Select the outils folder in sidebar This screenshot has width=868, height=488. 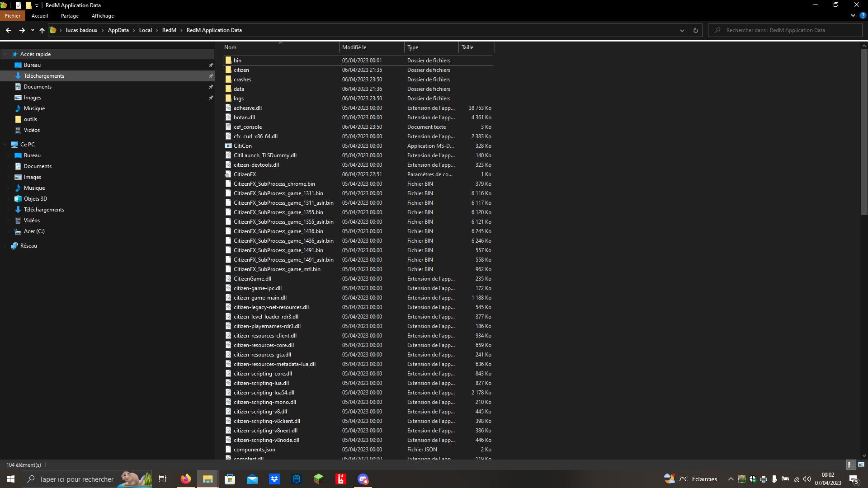[30, 119]
